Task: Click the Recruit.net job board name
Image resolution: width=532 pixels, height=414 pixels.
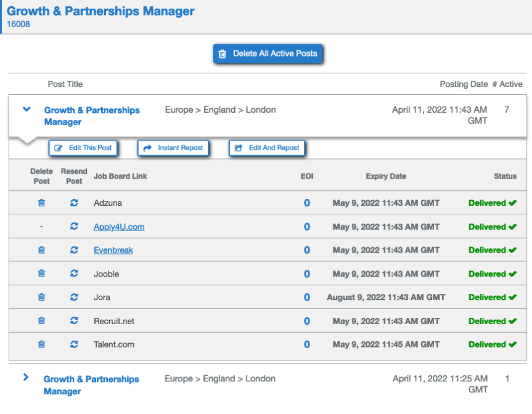Action: (x=114, y=321)
